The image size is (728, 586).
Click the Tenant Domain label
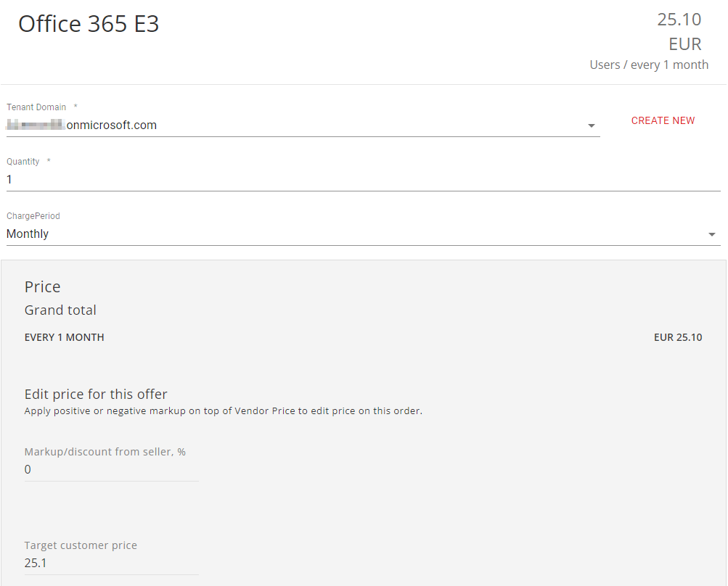(x=36, y=107)
